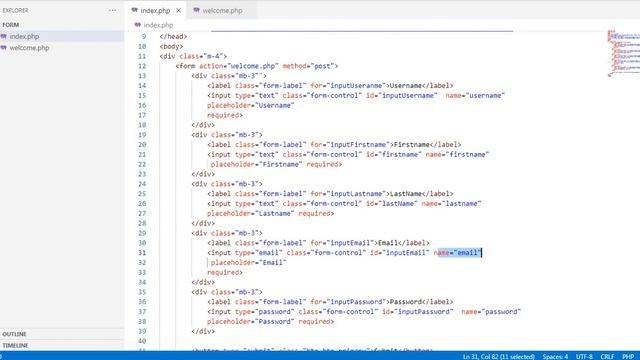Change end of line sequence CRLF
640x360 pixels.
click(607, 357)
